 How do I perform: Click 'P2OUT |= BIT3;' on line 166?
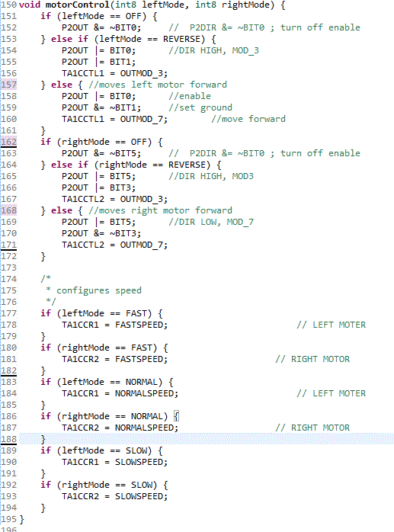98,188
